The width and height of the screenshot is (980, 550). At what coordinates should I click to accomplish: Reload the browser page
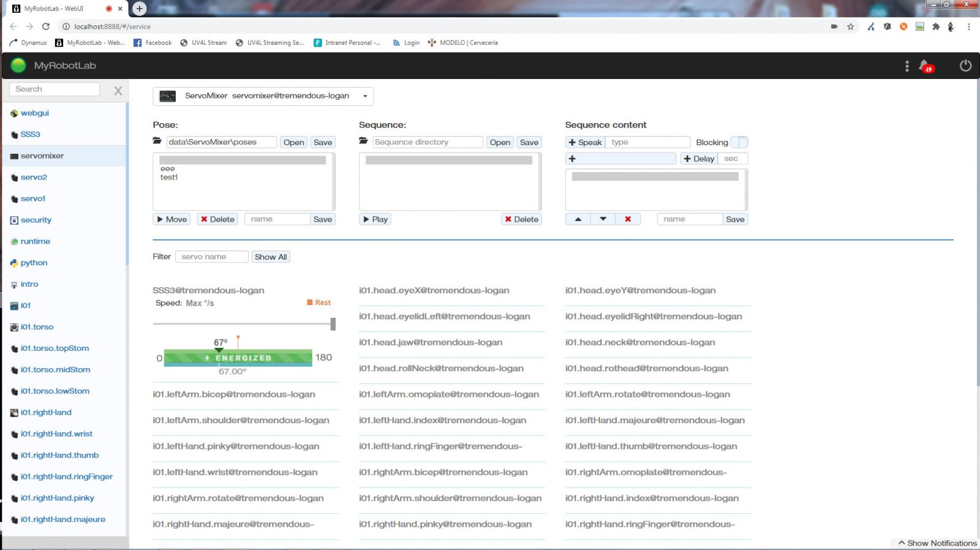click(46, 26)
